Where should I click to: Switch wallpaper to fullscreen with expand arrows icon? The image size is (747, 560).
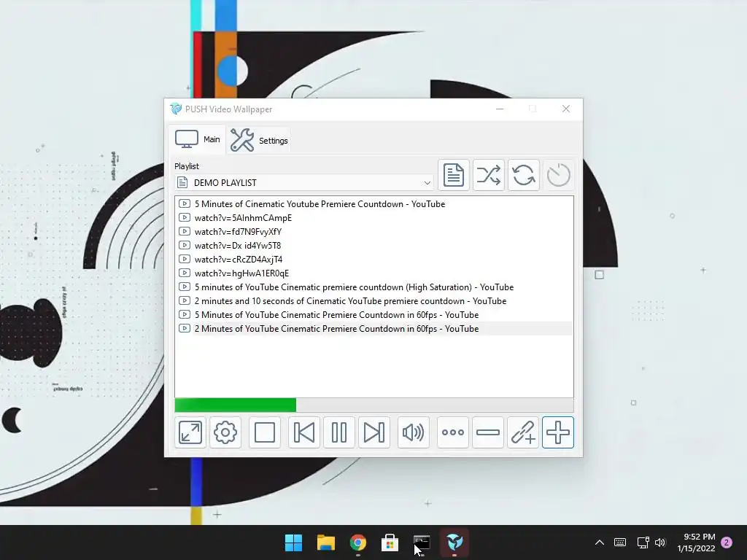[x=190, y=432]
